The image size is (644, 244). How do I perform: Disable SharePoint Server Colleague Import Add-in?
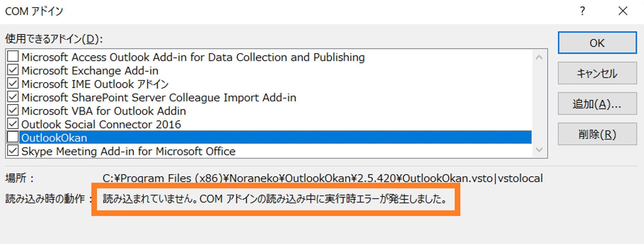tap(13, 97)
